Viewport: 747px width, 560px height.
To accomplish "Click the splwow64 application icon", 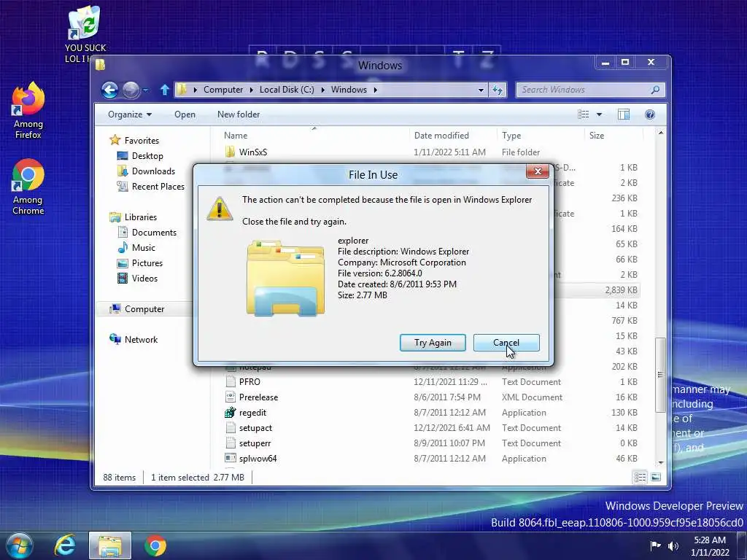I will point(230,458).
